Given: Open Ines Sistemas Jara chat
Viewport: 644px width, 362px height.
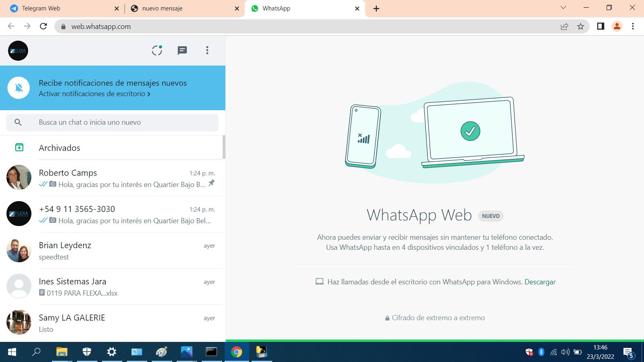Looking at the screenshot, I should click(111, 287).
